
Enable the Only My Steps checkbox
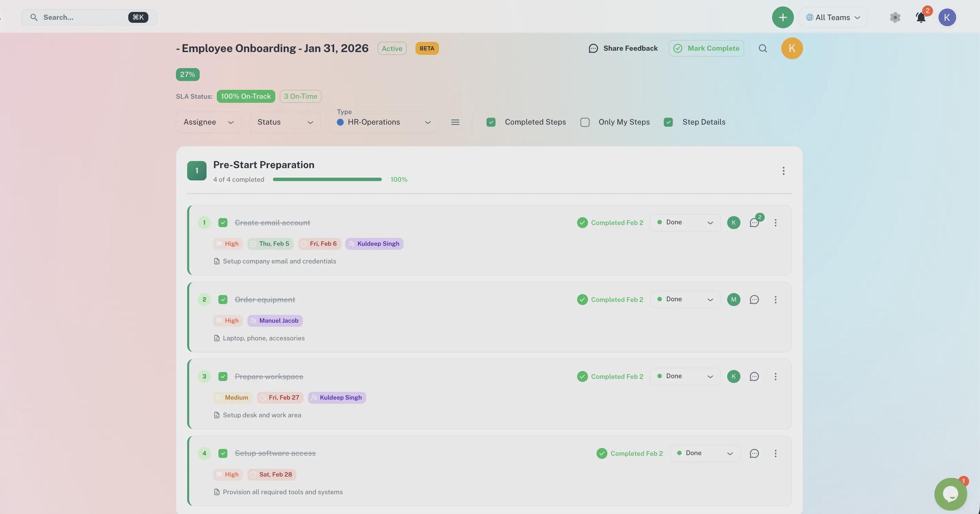click(x=585, y=122)
